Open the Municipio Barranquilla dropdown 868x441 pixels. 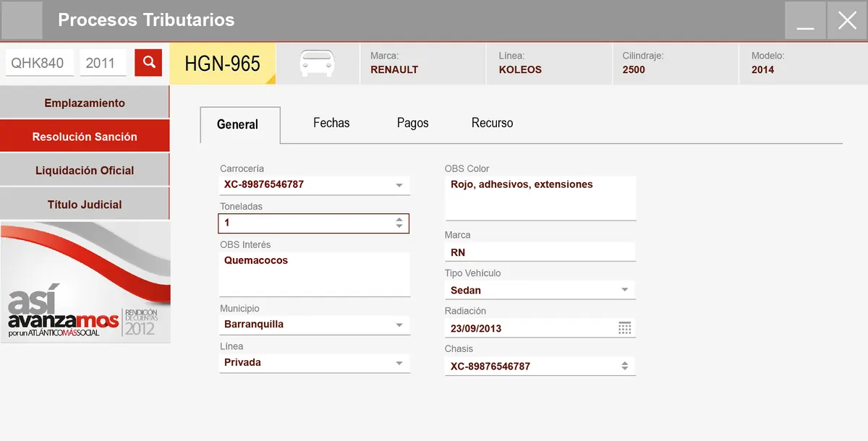[399, 325]
